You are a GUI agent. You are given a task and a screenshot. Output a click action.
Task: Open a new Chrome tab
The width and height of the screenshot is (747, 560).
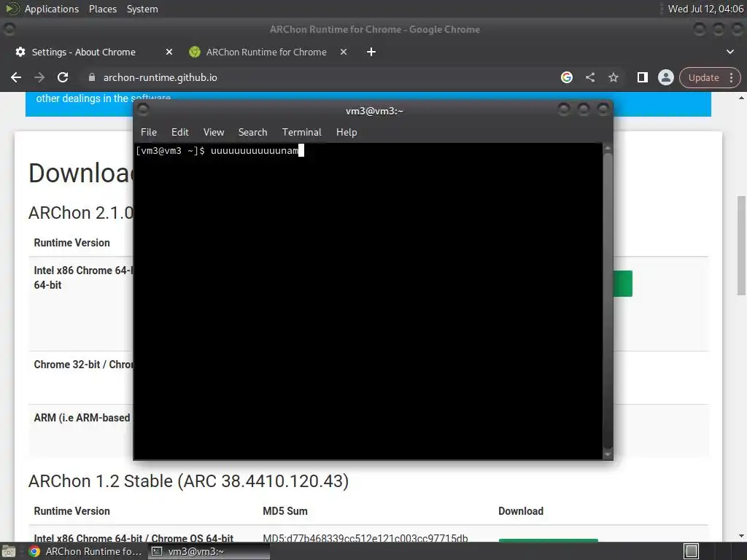[x=371, y=52]
